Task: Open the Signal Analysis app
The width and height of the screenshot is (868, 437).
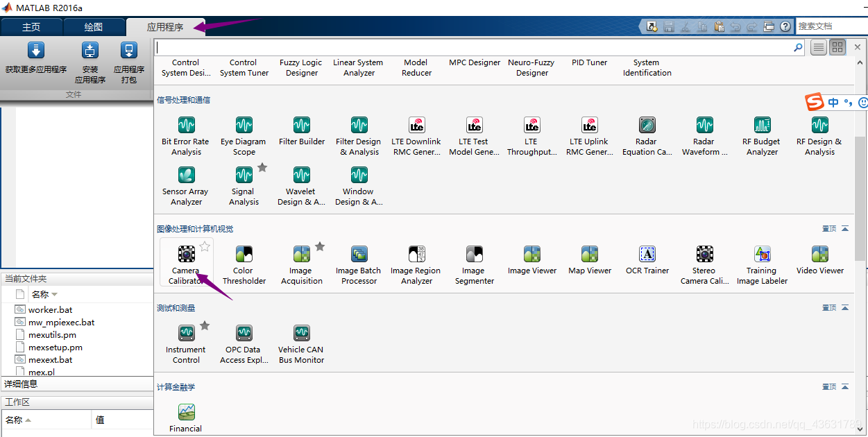Action: [244, 185]
